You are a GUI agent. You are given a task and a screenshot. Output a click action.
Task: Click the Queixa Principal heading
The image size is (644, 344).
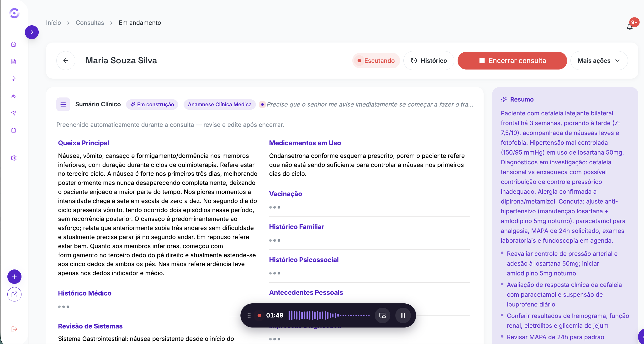click(x=84, y=143)
